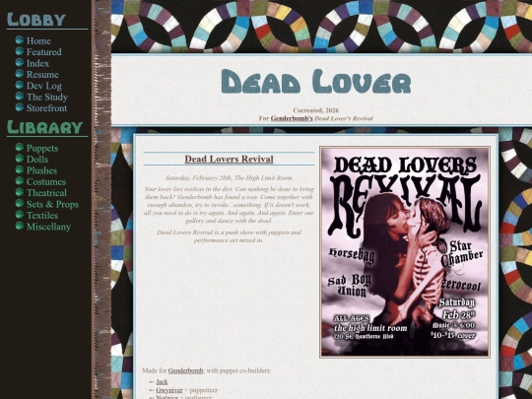Enlarge the Dead Lovers Revival poster image

tap(405, 252)
